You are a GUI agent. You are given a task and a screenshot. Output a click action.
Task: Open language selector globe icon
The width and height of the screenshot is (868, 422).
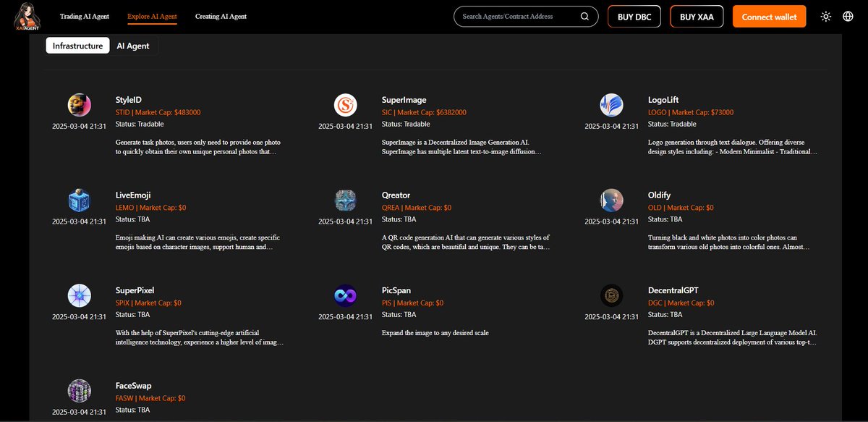point(848,16)
